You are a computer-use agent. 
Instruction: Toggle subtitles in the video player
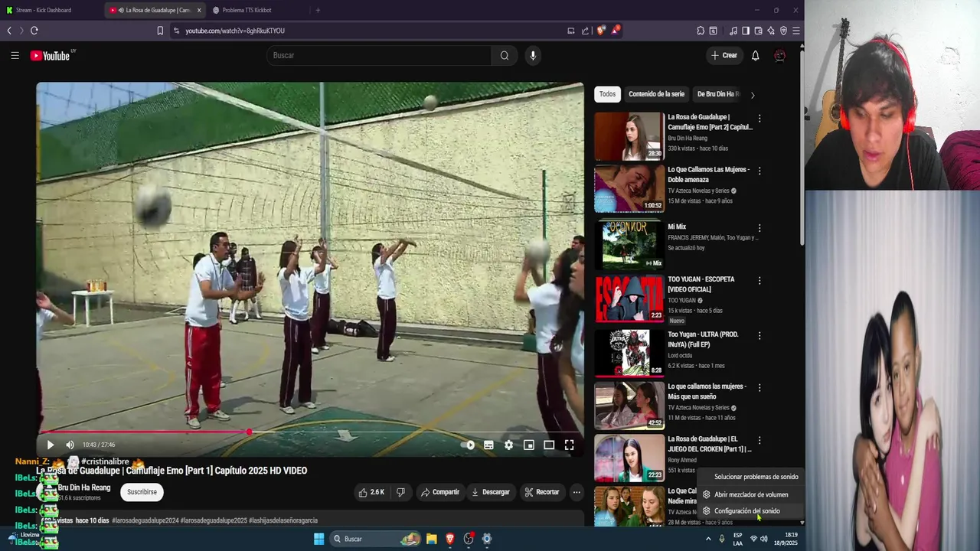click(x=488, y=445)
